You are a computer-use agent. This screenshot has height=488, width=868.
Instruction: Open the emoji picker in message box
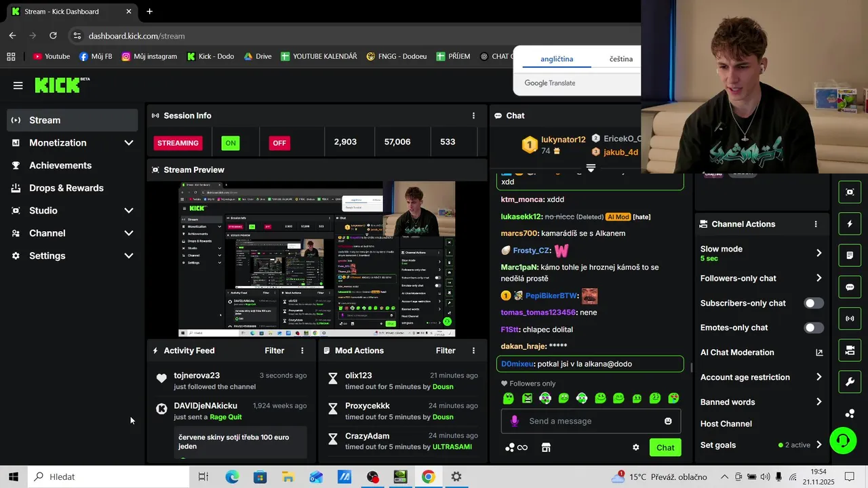pos(668,421)
